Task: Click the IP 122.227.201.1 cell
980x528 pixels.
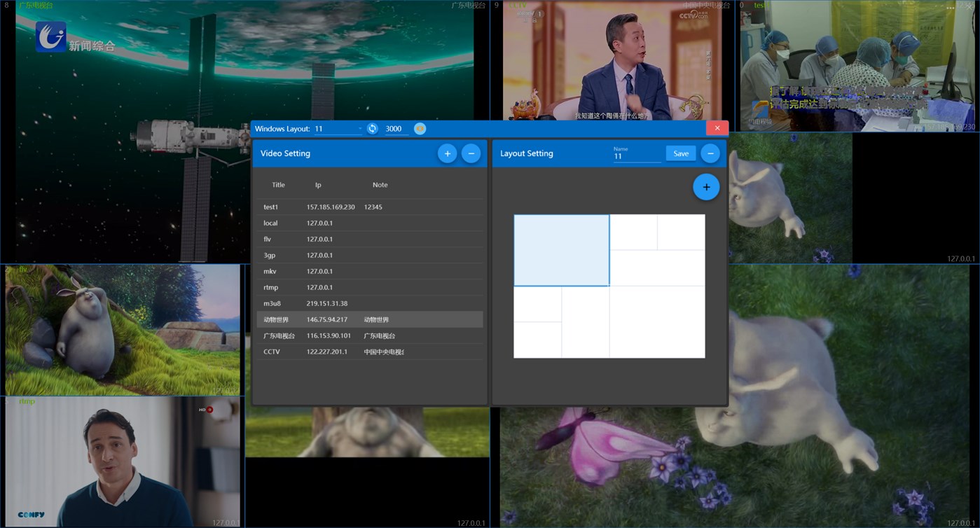Action: tap(327, 352)
